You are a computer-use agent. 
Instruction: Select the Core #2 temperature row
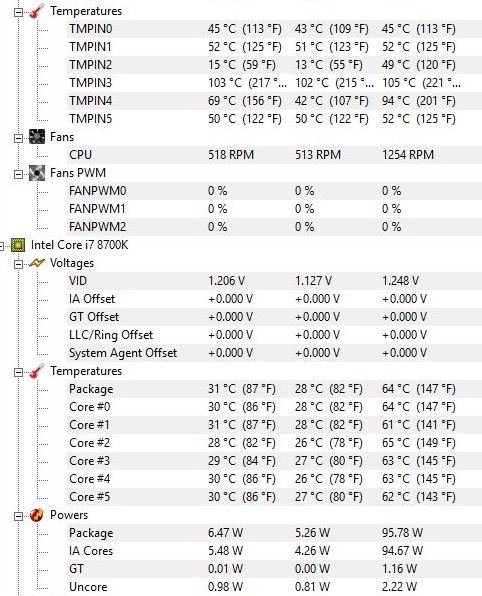274,443
